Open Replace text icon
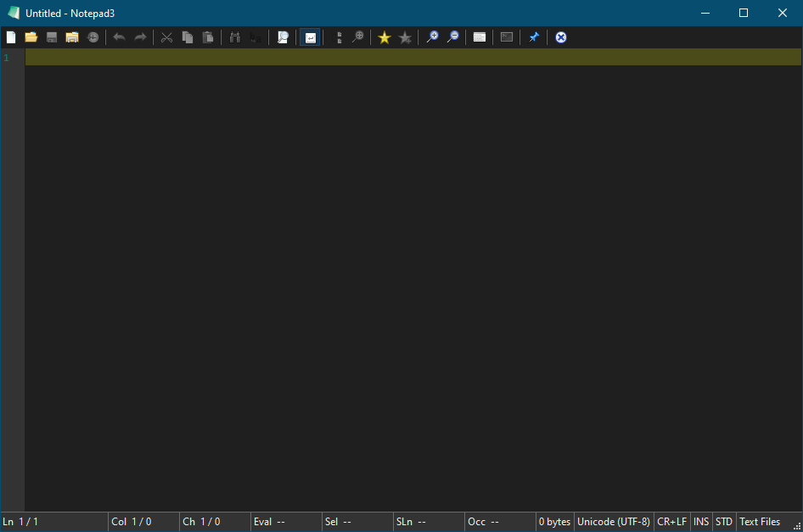 [x=255, y=37]
